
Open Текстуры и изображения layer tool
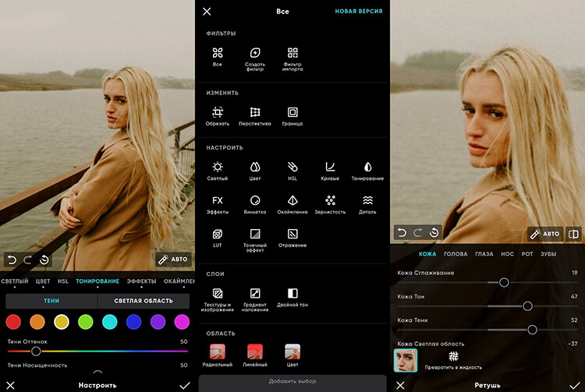[218, 293]
